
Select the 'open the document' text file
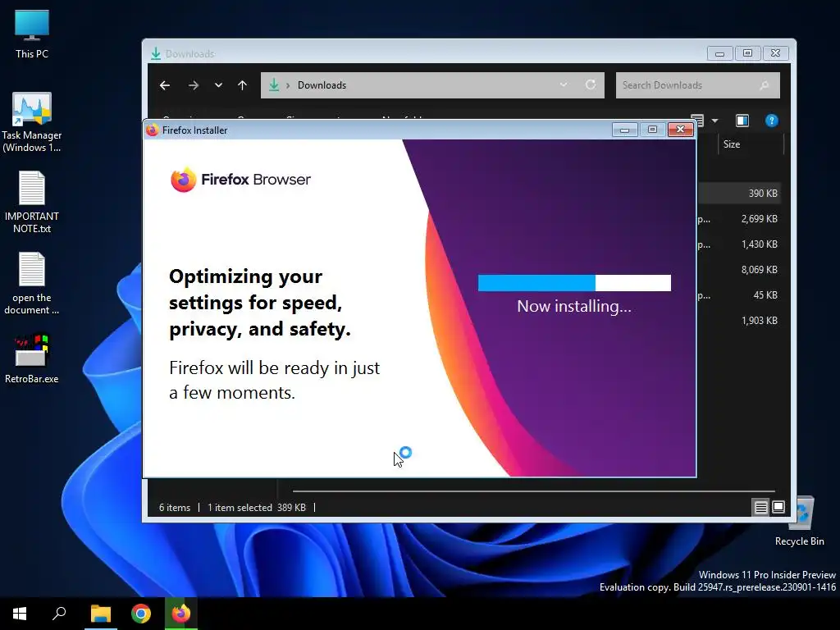tap(32, 283)
